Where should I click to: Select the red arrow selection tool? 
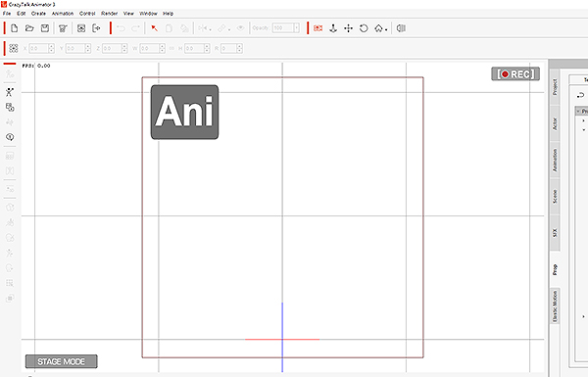[x=154, y=28]
